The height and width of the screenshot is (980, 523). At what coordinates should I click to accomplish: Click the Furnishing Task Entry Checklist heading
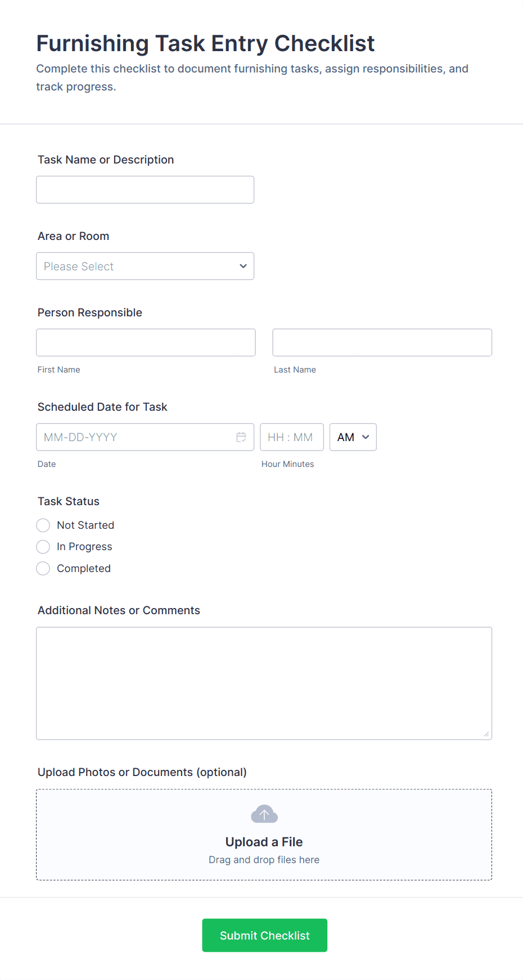point(205,43)
